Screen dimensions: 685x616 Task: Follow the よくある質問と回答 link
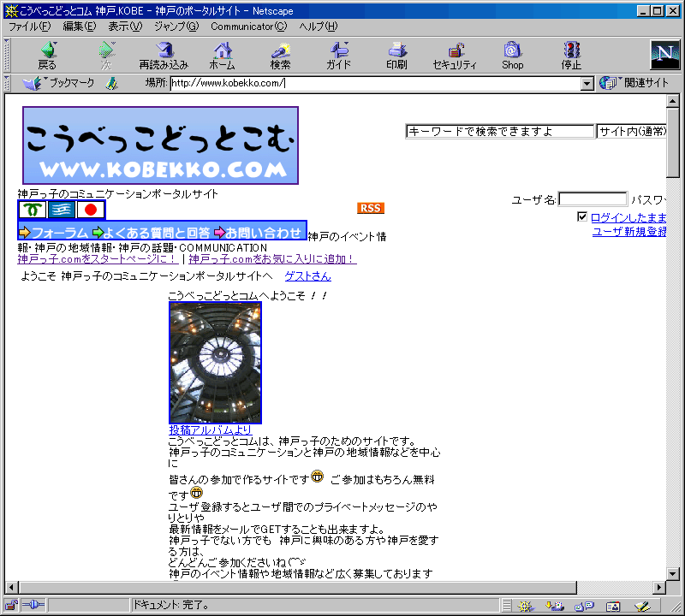152,232
